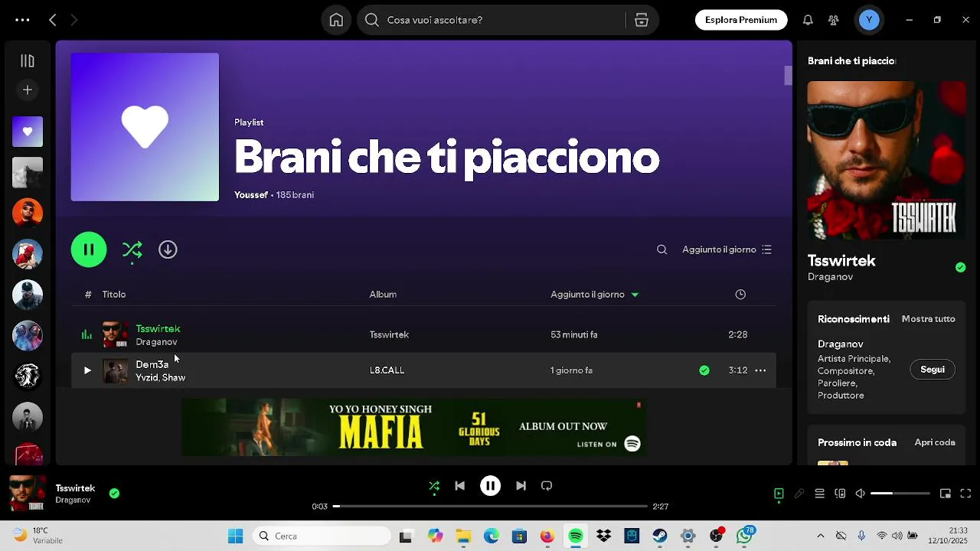
Task: Click Apri coda link
Action: tap(935, 442)
